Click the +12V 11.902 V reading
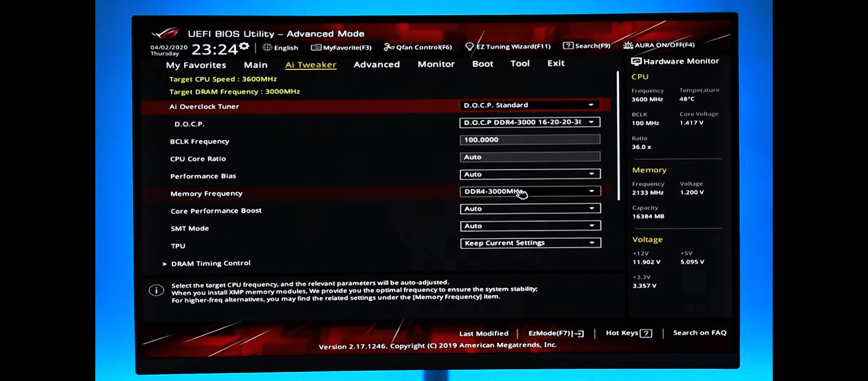868x381 pixels. [646, 262]
